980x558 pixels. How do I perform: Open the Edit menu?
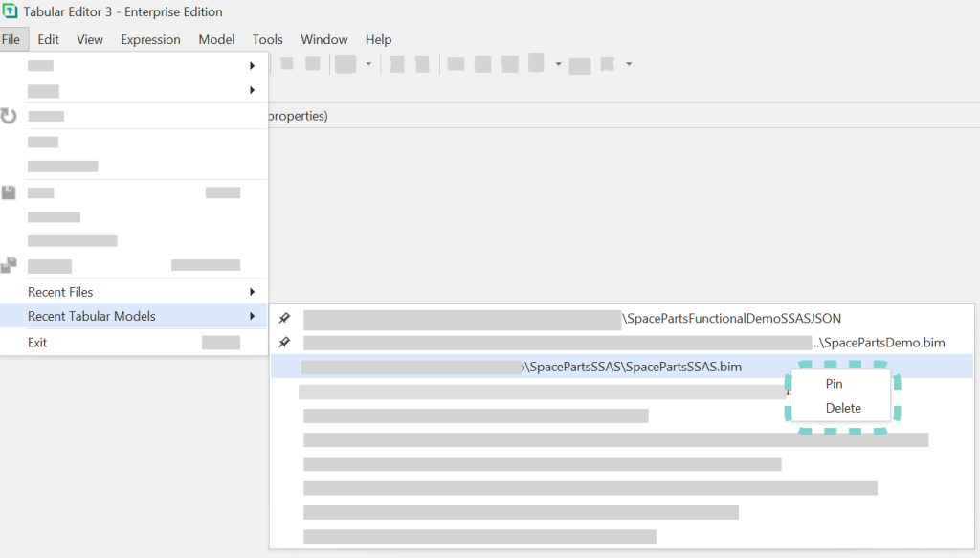click(x=48, y=39)
